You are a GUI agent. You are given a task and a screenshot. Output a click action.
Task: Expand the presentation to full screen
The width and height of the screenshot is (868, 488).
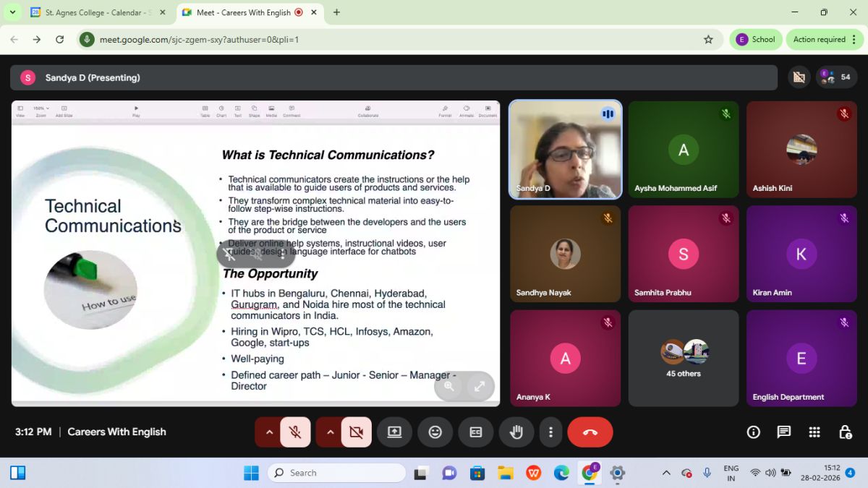(480, 386)
